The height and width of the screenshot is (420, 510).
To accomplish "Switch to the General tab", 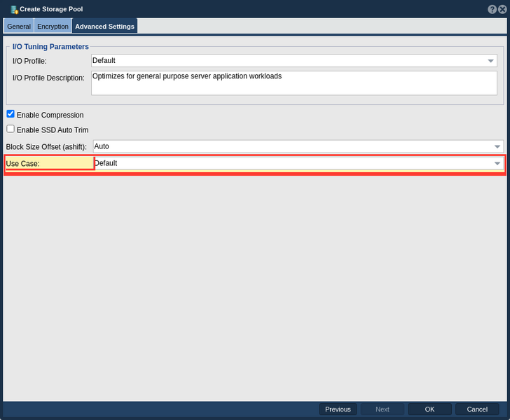I will 19,27.
